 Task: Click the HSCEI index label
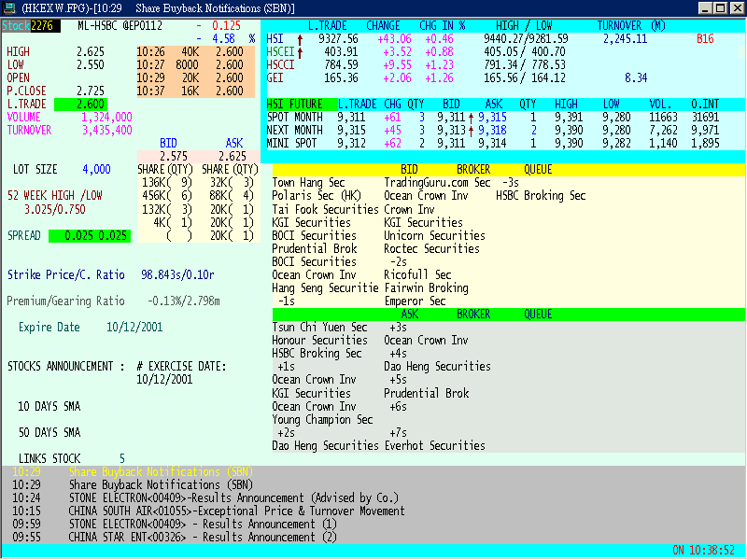pyautogui.click(x=280, y=51)
